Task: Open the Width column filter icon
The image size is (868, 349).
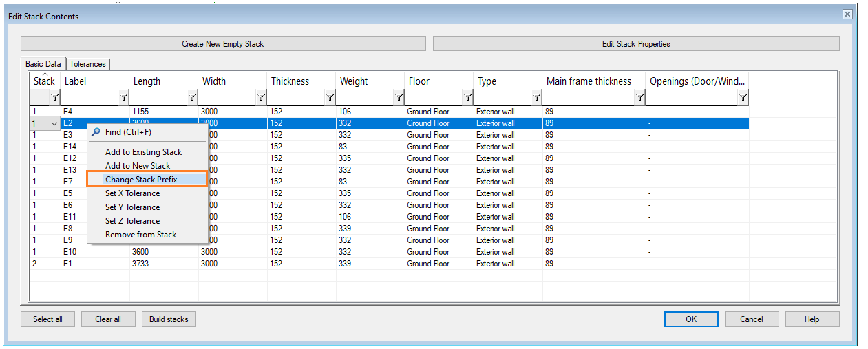Action: pyautogui.click(x=261, y=98)
